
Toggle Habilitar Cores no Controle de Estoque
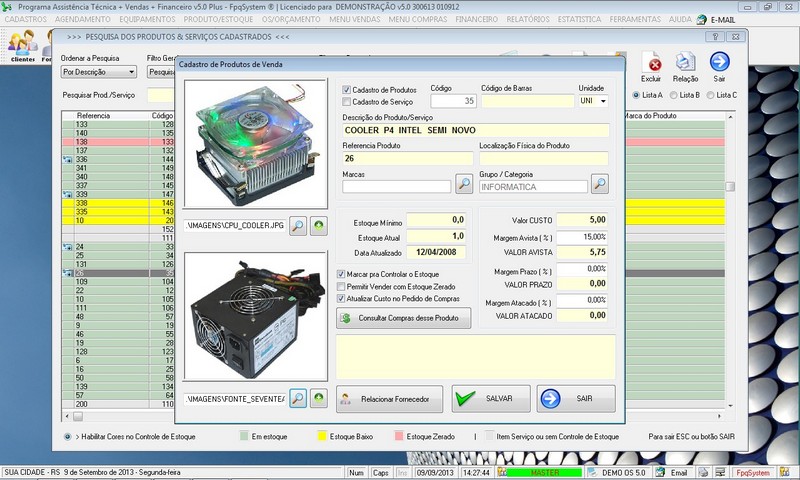coord(67,437)
